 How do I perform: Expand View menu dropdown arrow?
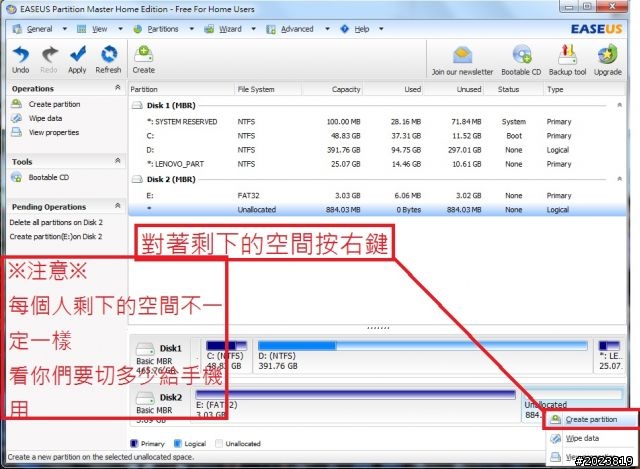coord(120,29)
